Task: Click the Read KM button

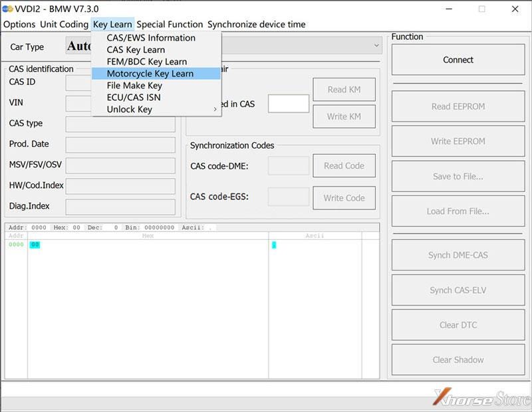Action: (344, 90)
